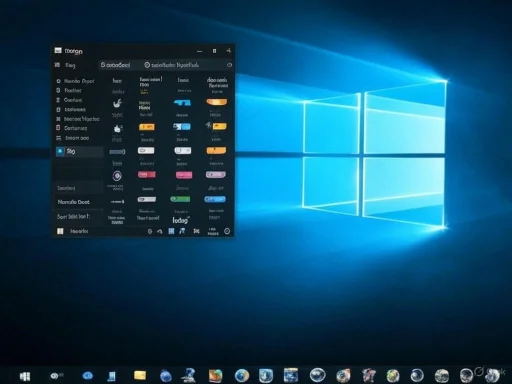
Task: Click the blue angular shape in third column
Action: (x=182, y=103)
